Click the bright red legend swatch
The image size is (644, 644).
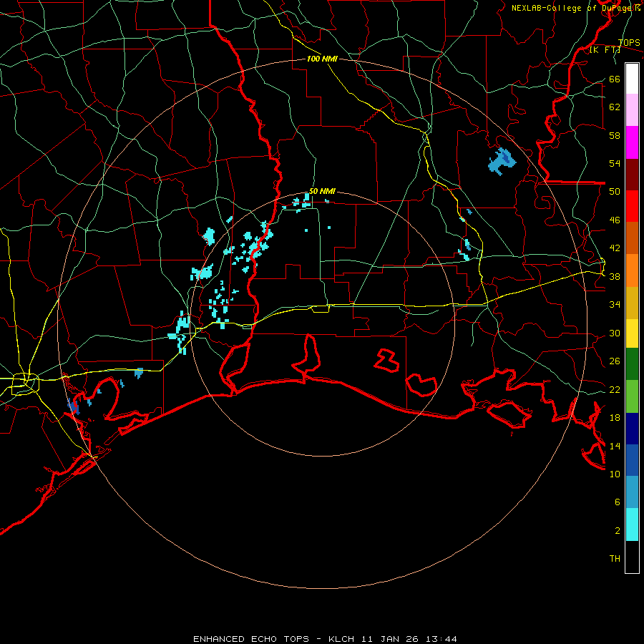tap(632, 206)
